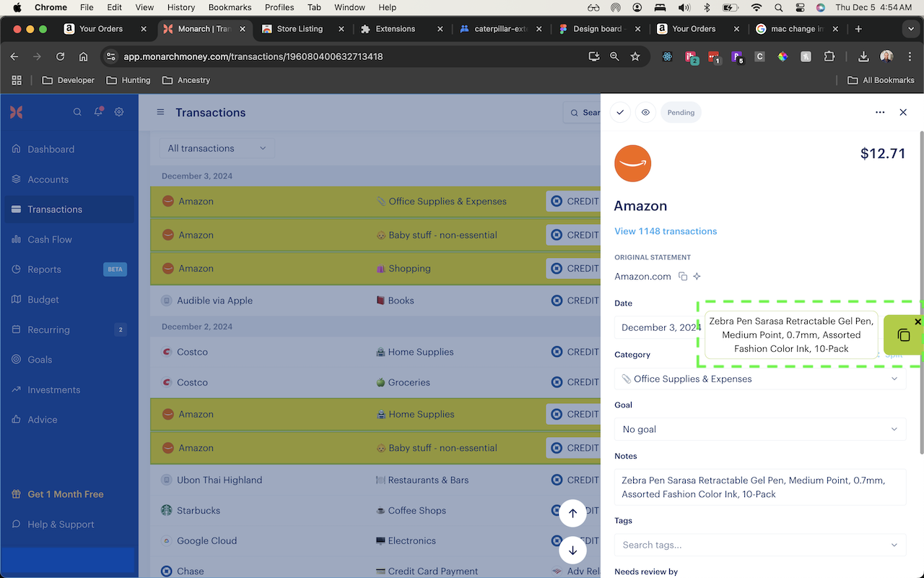This screenshot has width=924, height=578.
Task: Open the View 1148 transactions link
Action: [666, 230]
